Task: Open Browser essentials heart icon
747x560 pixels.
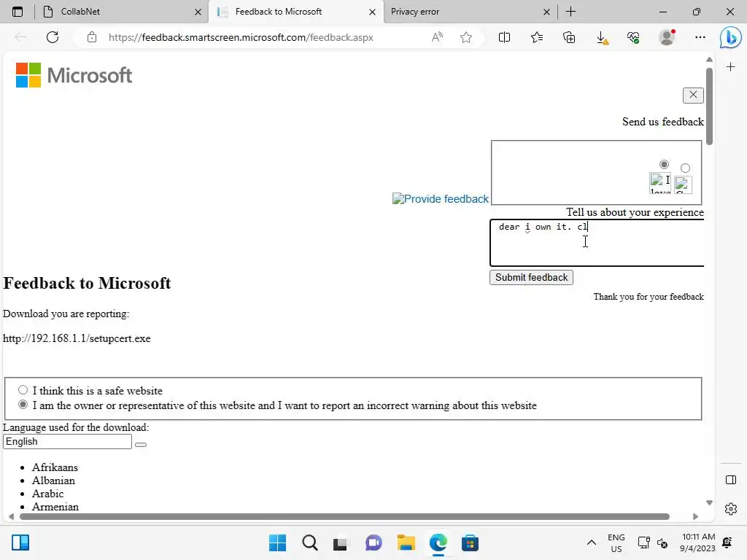Action: pos(633,37)
